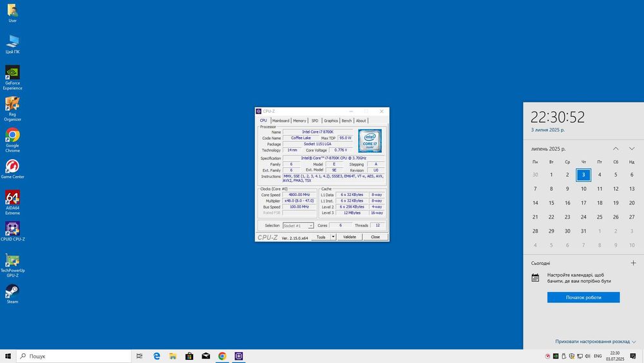Screen dimensions: 644x363
Task: Click the Threads value 12
Action: (377, 225)
